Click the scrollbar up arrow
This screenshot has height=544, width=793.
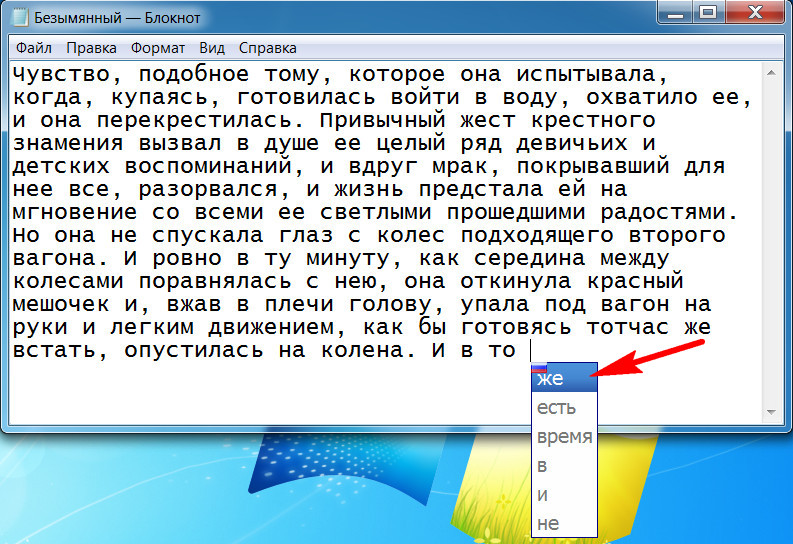pos(771,73)
